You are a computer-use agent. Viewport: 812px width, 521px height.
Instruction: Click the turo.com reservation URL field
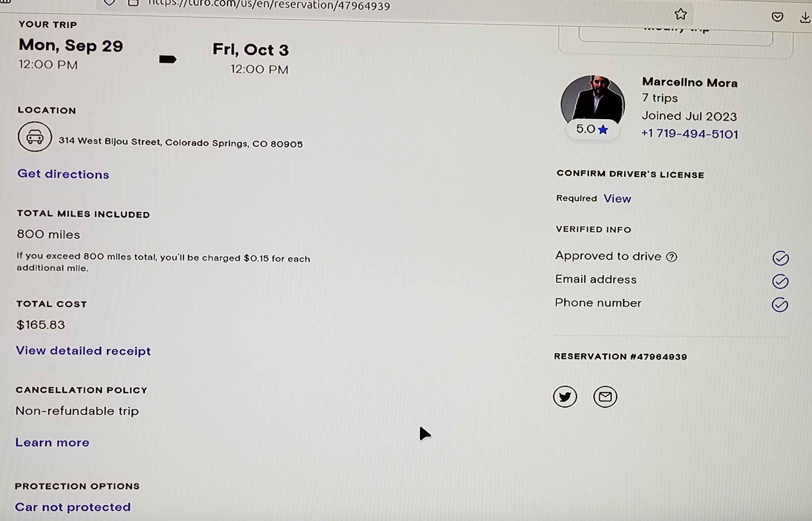coord(269,5)
